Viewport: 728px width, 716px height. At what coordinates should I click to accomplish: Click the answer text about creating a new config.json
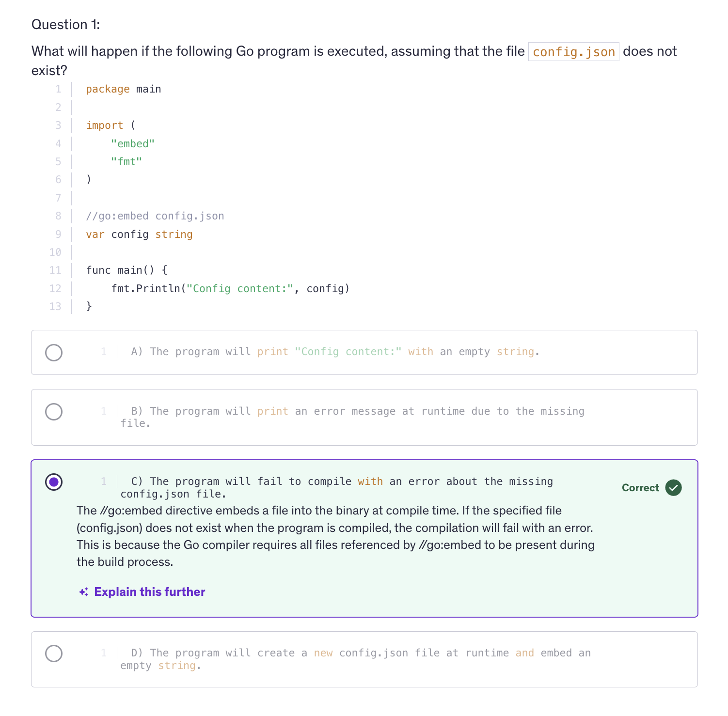tap(360, 653)
